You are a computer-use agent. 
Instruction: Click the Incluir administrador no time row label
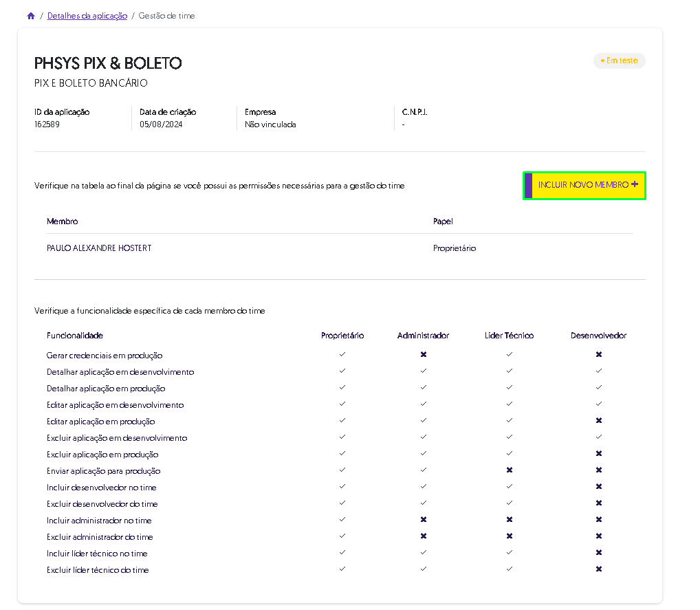coord(99,521)
